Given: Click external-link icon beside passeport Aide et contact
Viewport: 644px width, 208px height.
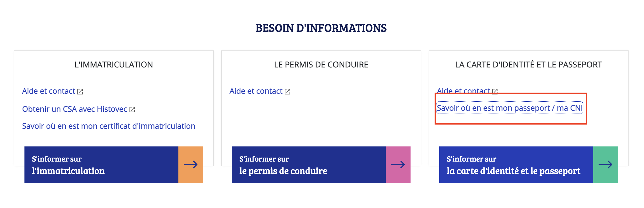Looking at the screenshot, I should [x=495, y=91].
